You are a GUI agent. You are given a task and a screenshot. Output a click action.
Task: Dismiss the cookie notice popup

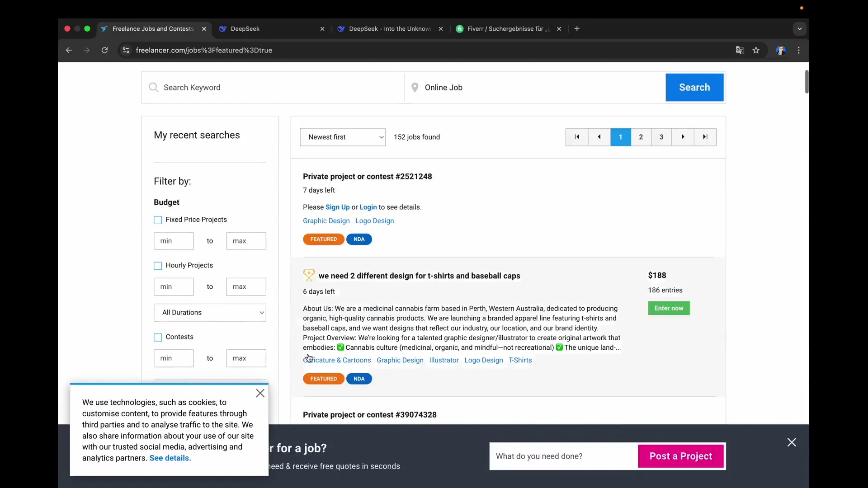pyautogui.click(x=260, y=393)
